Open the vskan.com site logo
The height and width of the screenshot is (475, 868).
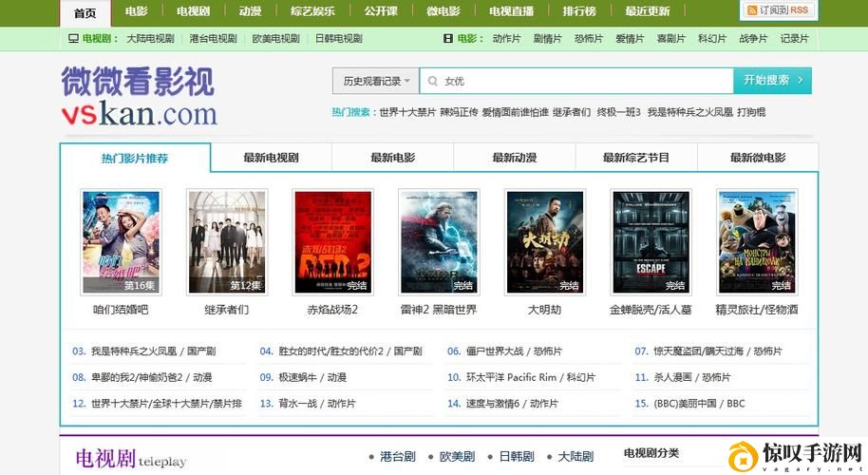pos(139,97)
